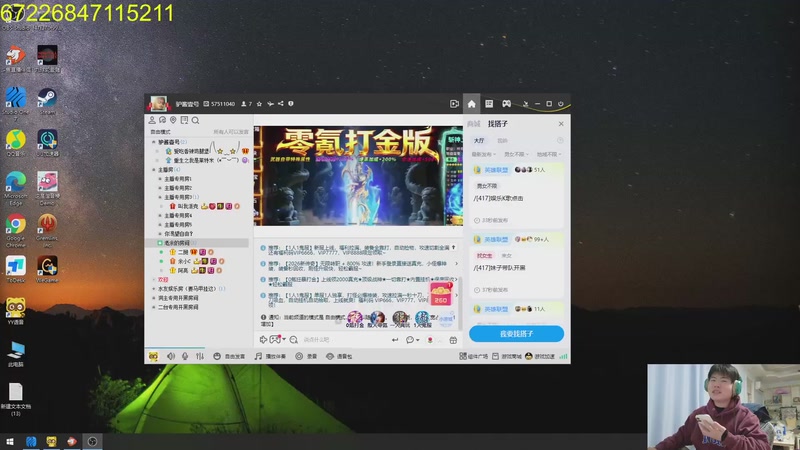Viewport: 800px width, 450px height.
Task: Expand channel 主播专用房3
Action: tap(160, 197)
